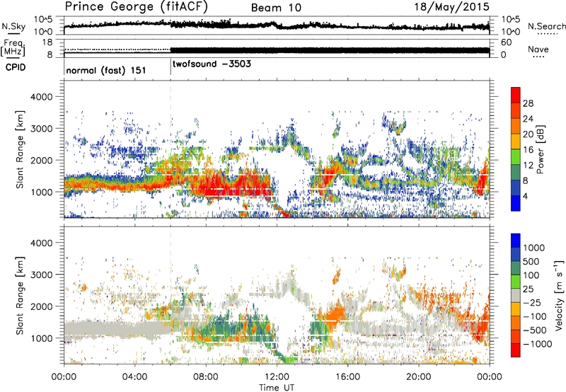Image resolution: width=566 pixels, height=392 pixels.
Task: Click the '20:00' time axis label
Action: [419, 377]
